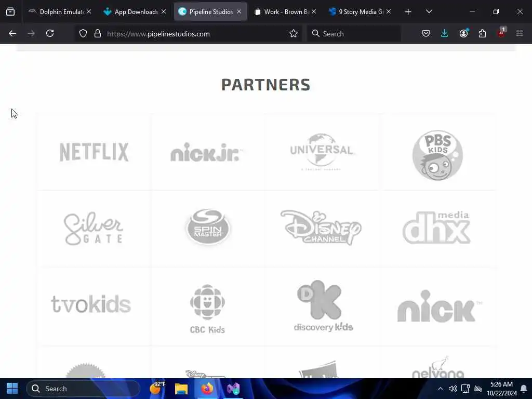The width and height of the screenshot is (532, 399).
Task: Click the OneDrive cloud tray icon
Action: [478, 389]
